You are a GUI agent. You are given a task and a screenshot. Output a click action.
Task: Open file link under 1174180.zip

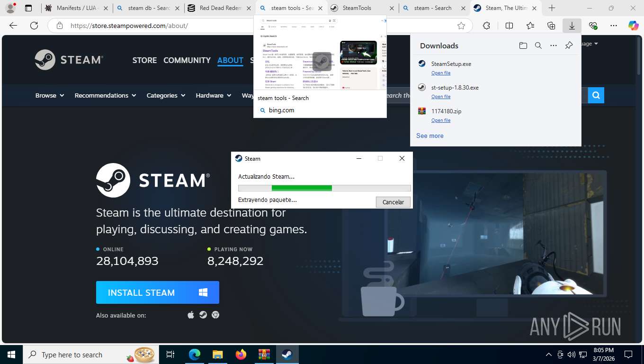(441, 120)
